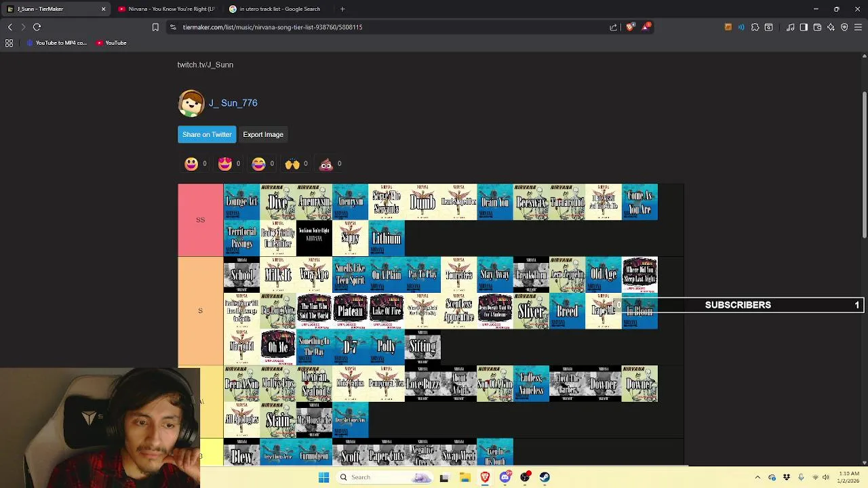Click the orange S tier label
868x488 pixels.
click(200, 310)
